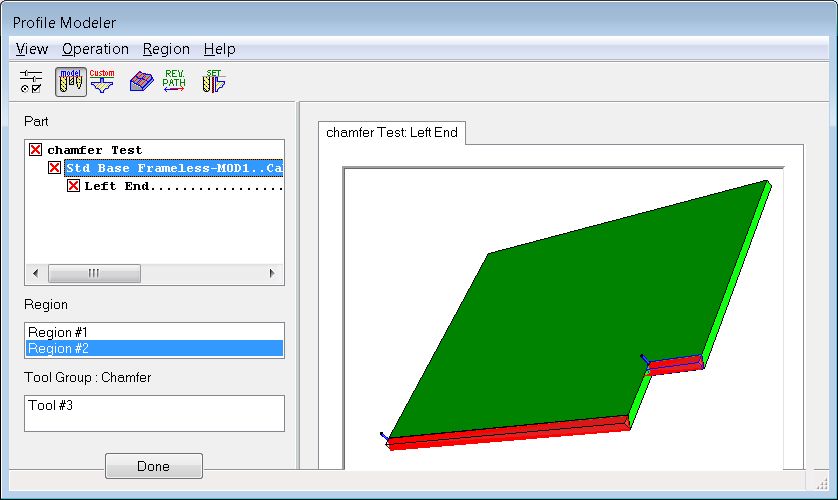
Task: Open the 3D part view icon
Action: point(141,81)
